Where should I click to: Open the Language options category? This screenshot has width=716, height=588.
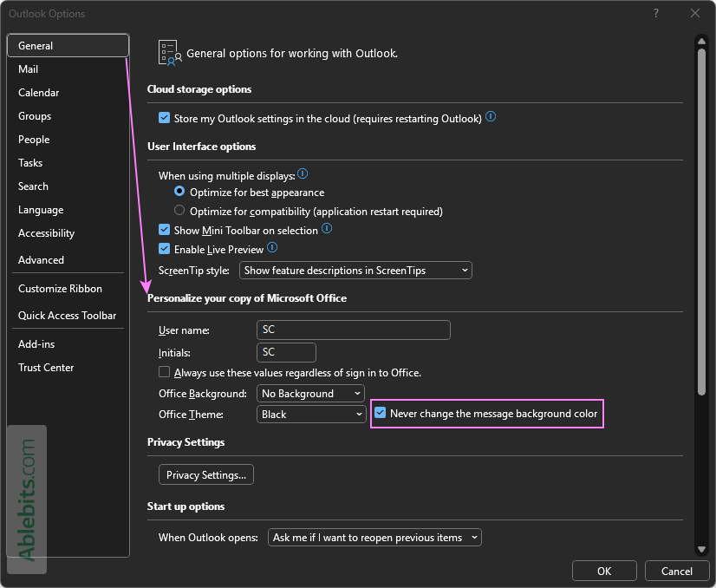click(68, 210)
